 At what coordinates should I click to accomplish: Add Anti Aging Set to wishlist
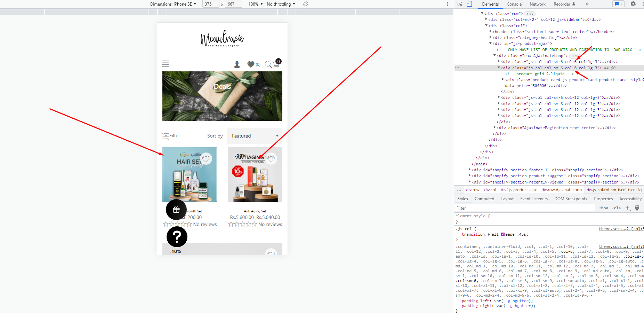pos(271,159)
